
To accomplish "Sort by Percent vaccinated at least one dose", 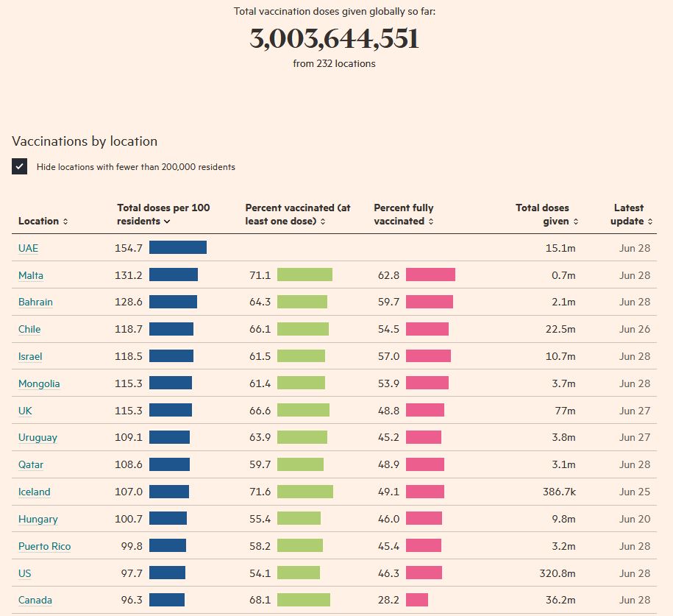I will coord(323,222).
